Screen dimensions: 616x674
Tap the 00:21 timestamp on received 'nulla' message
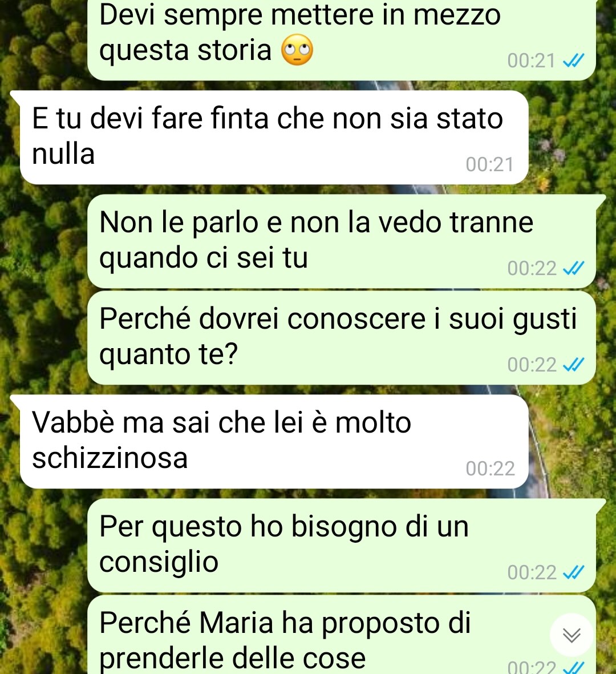coord(490,164)
